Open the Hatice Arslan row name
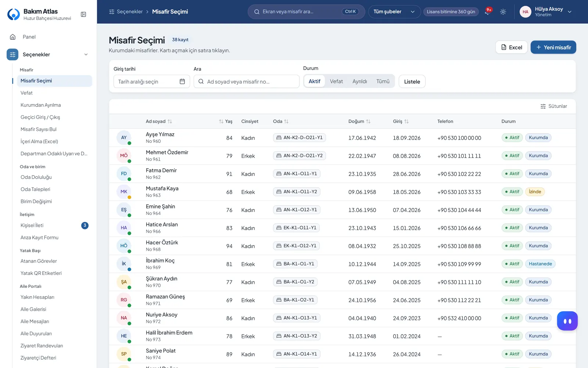 (162, 224)
